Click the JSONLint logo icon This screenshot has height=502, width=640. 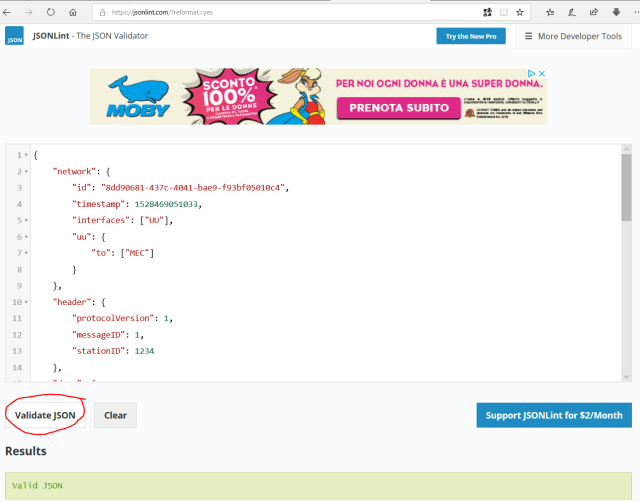[14, 37]
